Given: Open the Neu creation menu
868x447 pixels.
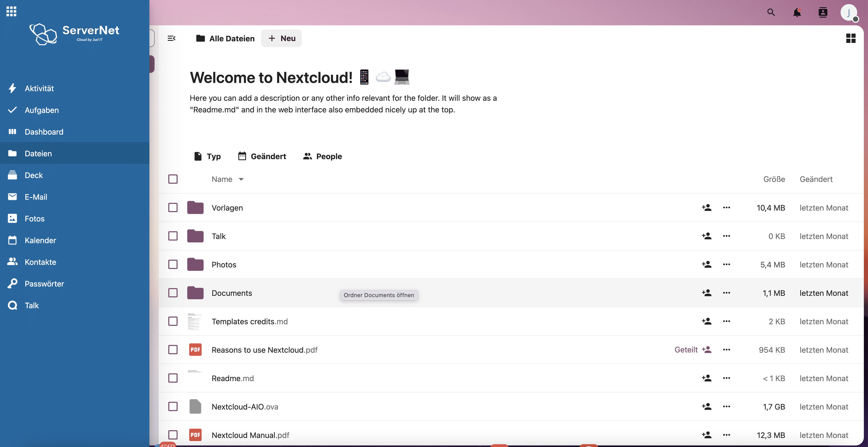Looking at the screenshot, I should 282,38.
